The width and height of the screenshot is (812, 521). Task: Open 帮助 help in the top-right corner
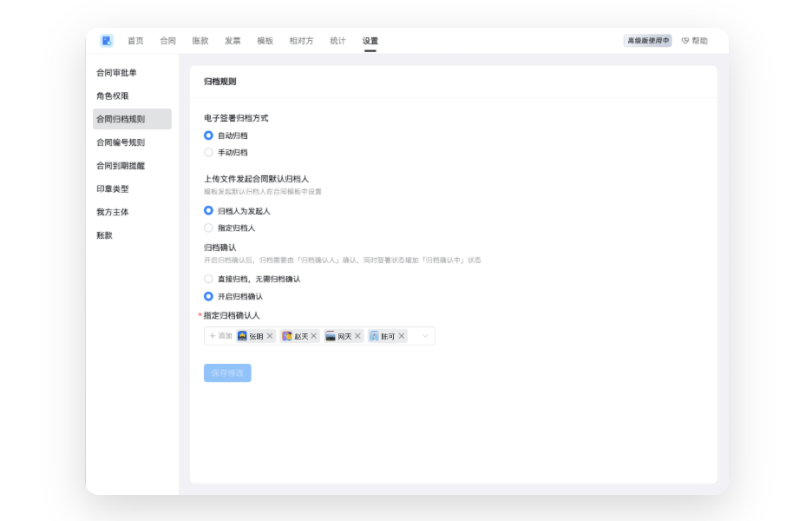(694, 41)
